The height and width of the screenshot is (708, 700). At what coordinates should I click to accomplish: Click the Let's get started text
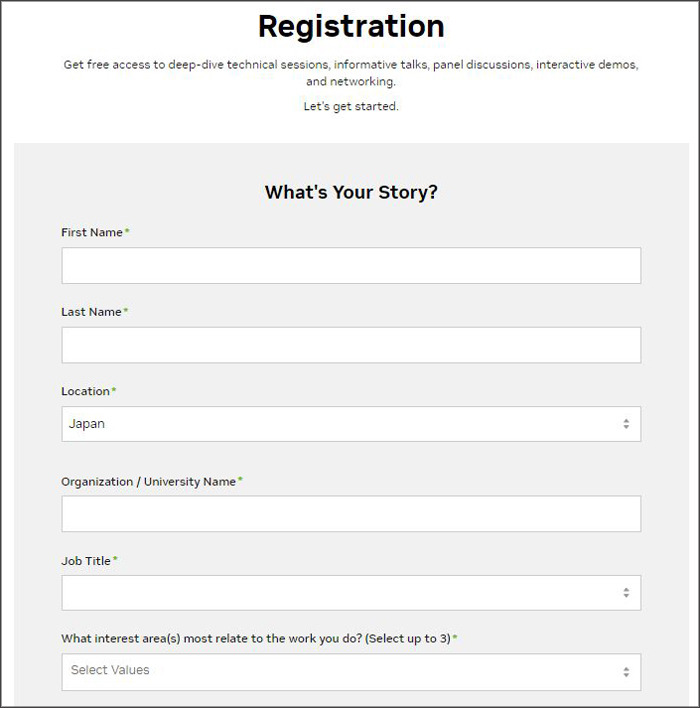pos(351,106)
